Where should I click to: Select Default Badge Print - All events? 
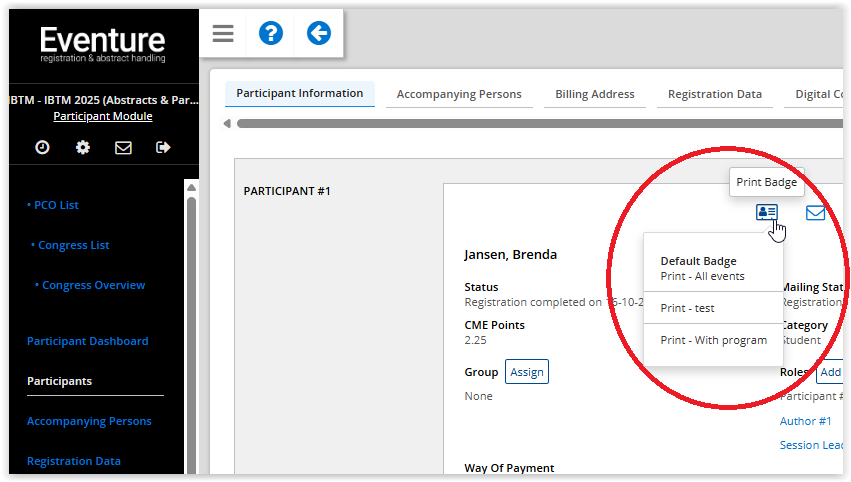(x=702, y=269)
